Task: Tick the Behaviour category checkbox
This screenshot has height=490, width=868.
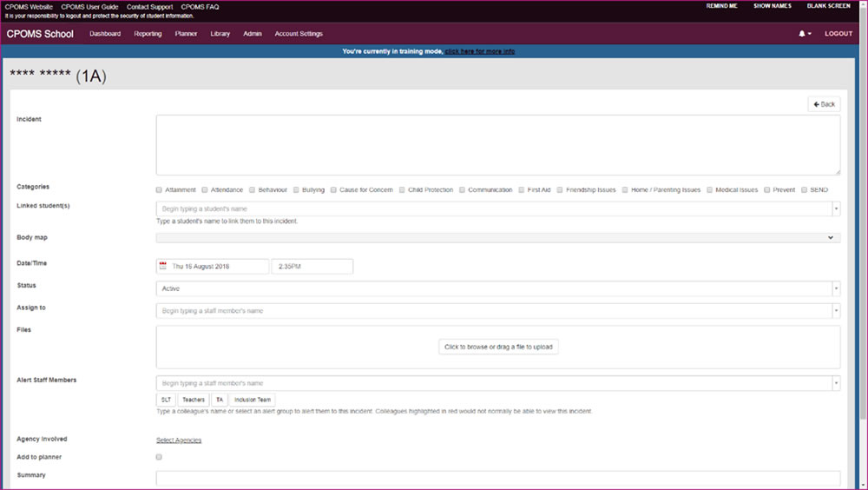Action: pos(252,189)
